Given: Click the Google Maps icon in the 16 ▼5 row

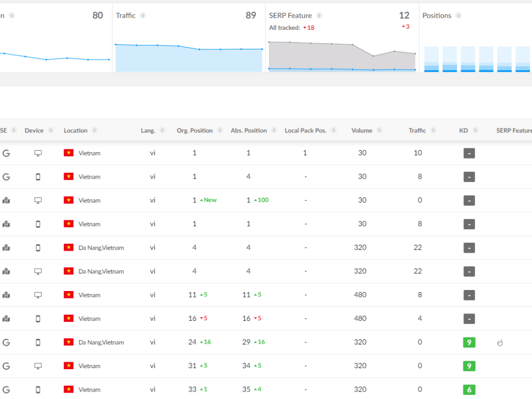Looking at the screenshot, I should [6, 319].
